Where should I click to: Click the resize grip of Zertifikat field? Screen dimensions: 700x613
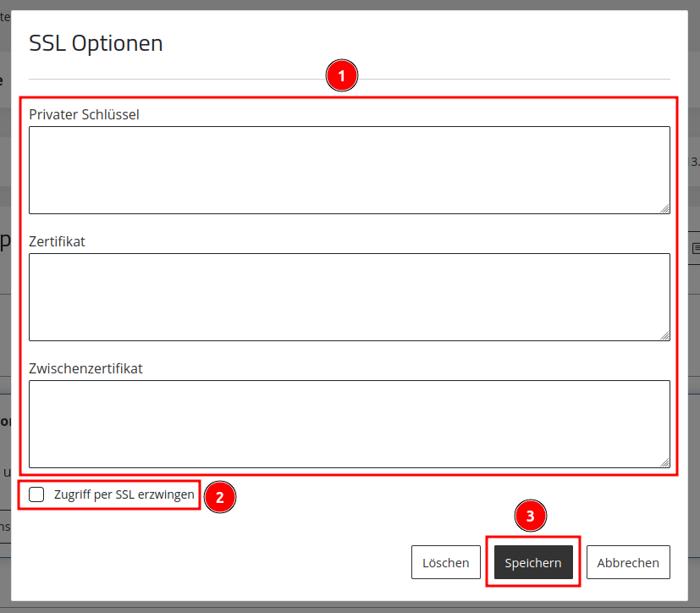[x=664, y=335]
